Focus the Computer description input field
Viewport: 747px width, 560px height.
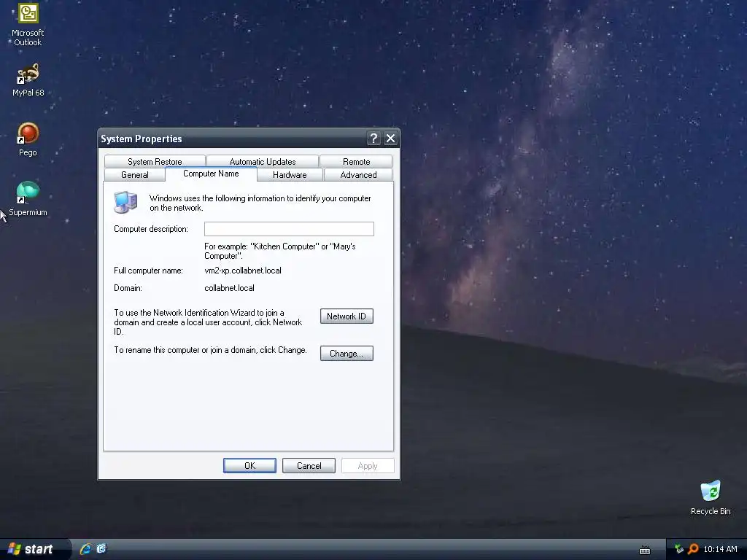click(289, 229)
